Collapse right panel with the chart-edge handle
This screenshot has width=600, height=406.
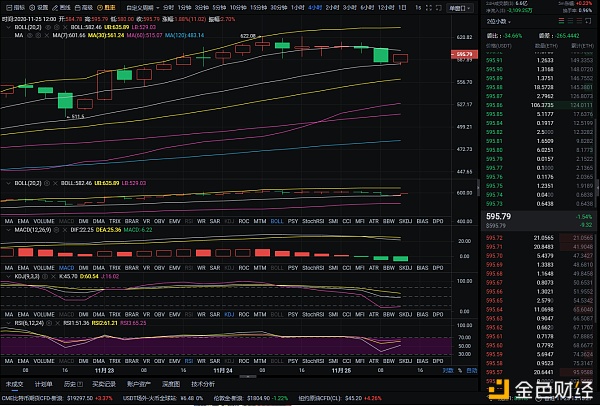pos(478,188)
